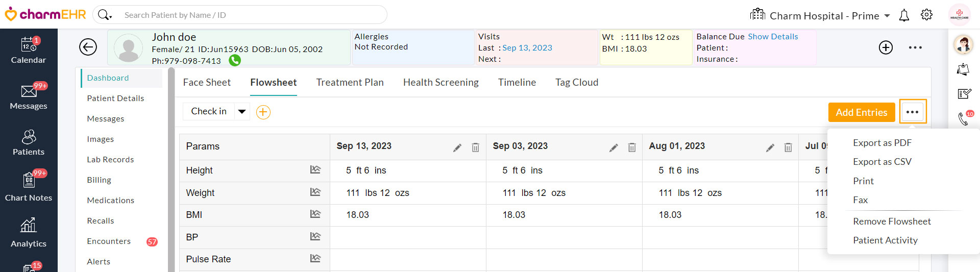Show the Height trend graph icon
The height and width of the screenshot is (272, 980).
tap(315, 170)
